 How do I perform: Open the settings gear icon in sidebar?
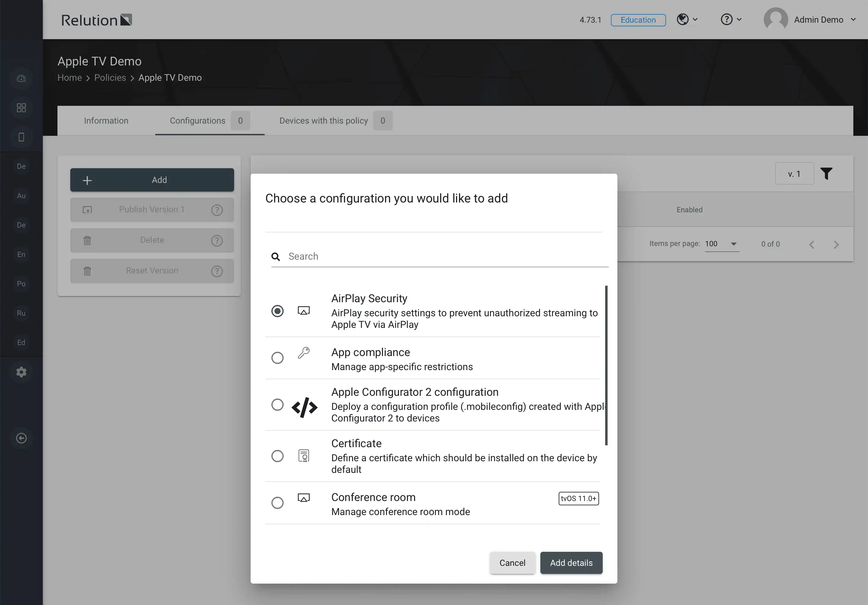coord(22,372)
